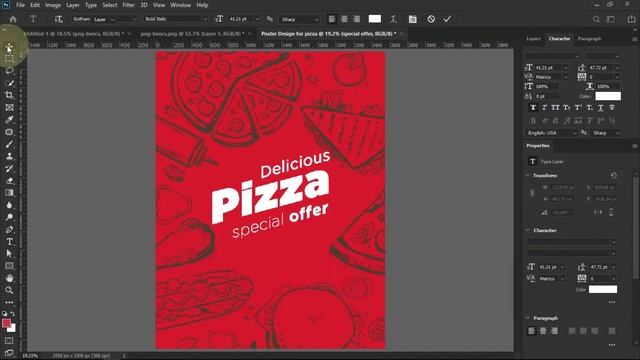Select the Frame tool

[x=9, y=107]
